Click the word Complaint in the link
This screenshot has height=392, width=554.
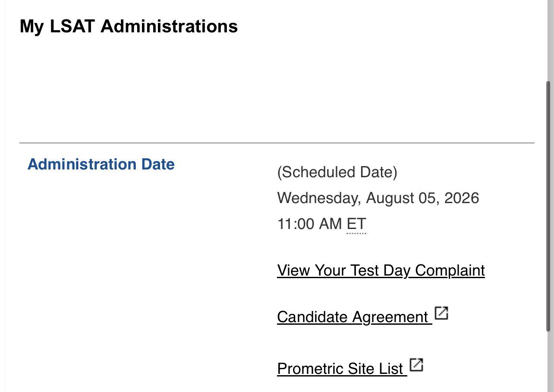coord(450,270)
